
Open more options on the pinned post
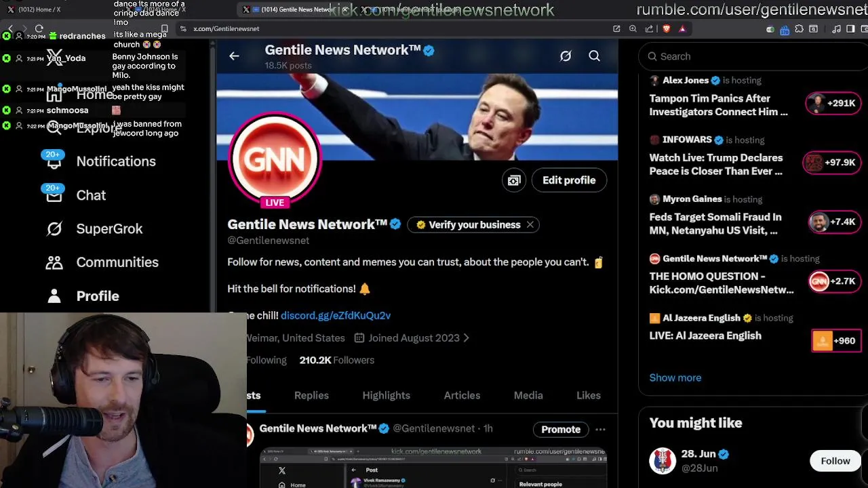point(600,429)
